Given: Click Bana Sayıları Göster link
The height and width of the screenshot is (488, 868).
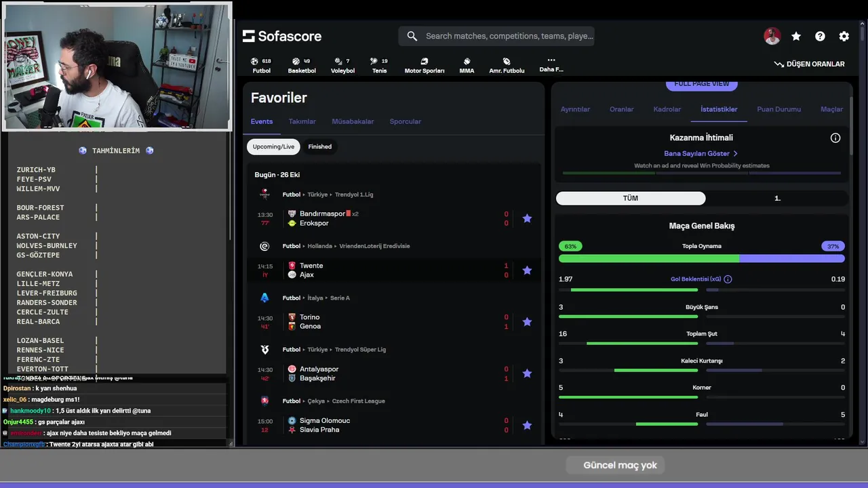Looking at the screenshot, I should point(701,154).
